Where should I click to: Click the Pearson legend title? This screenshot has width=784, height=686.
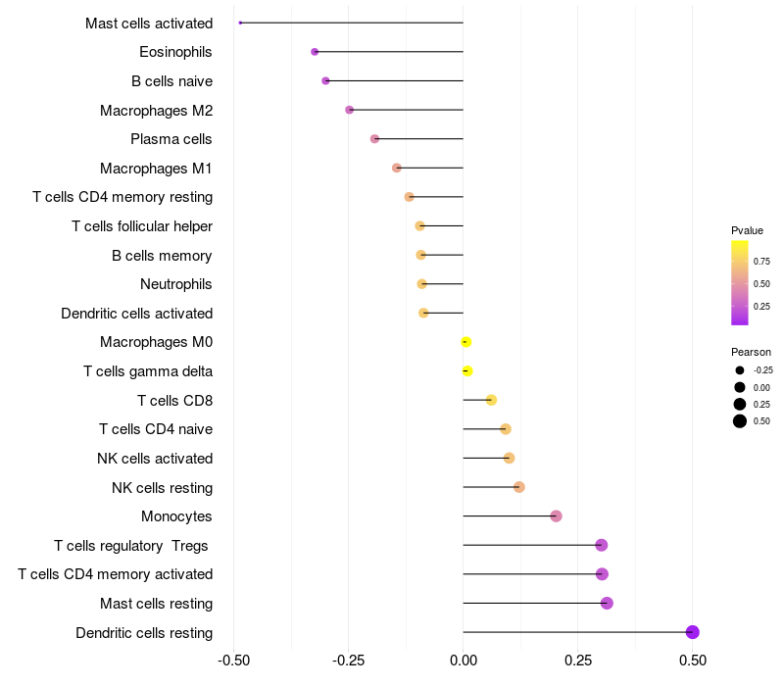point(751,352)
